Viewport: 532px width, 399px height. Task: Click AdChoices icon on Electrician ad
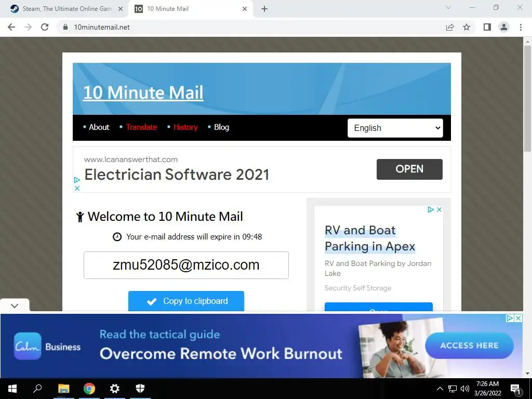77,180
